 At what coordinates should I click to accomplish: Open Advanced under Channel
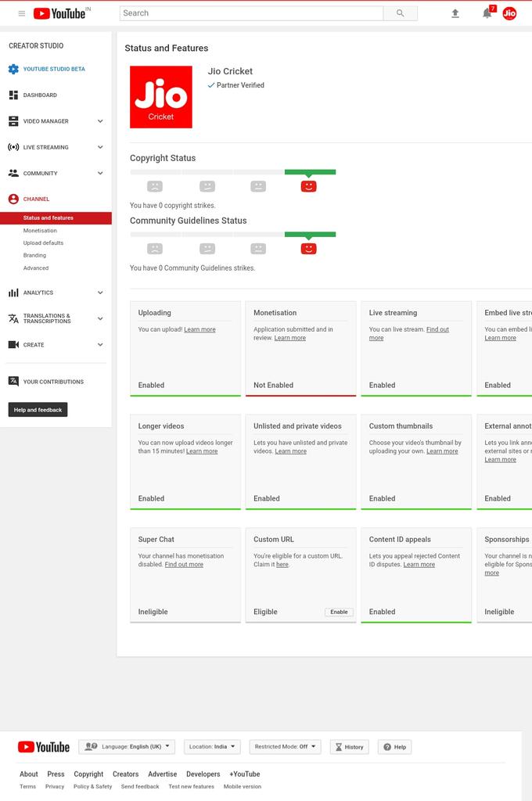point(36,268)
